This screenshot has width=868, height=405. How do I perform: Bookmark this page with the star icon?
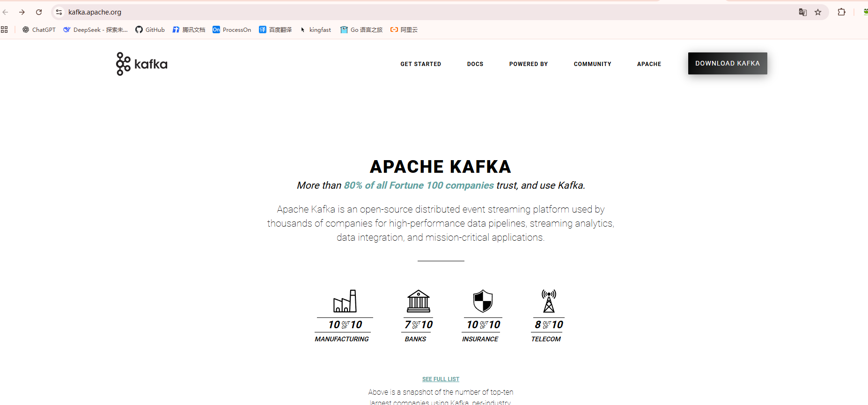click(x=818, y=12)
